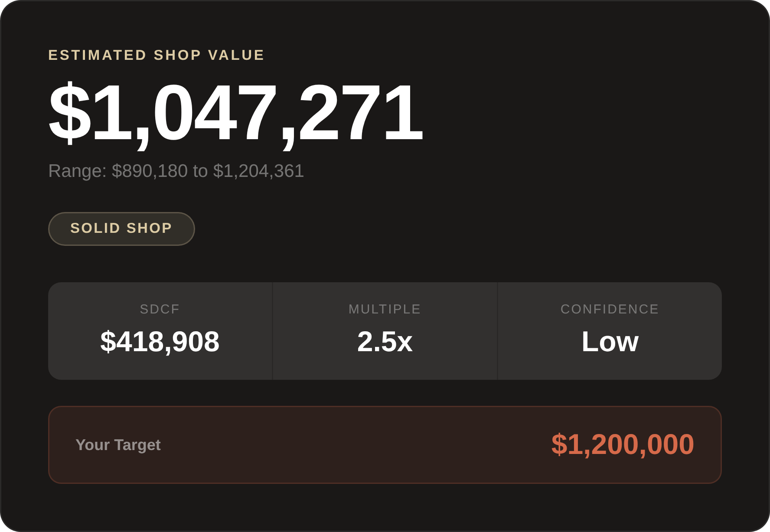Click the MULTIPLE label
Viewport: 770px width, 532px height.
(x=385, y=309)
